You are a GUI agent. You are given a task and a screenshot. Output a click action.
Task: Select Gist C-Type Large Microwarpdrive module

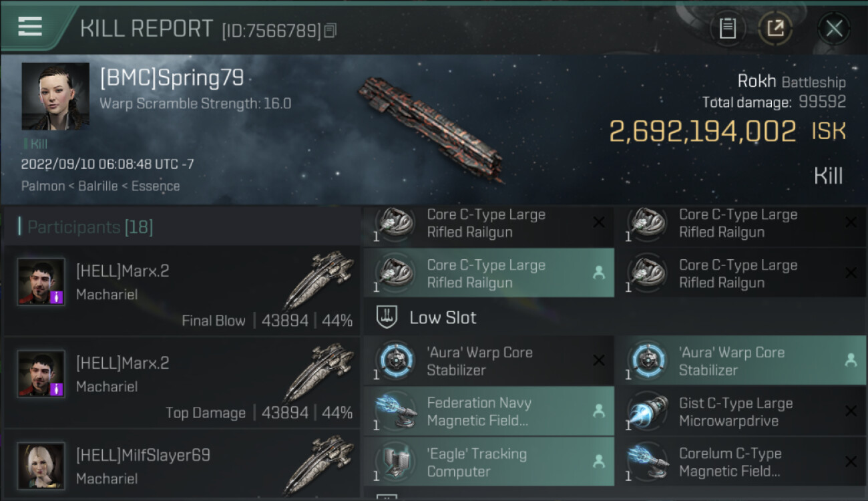pyautogui.click(x=740, y=411)
